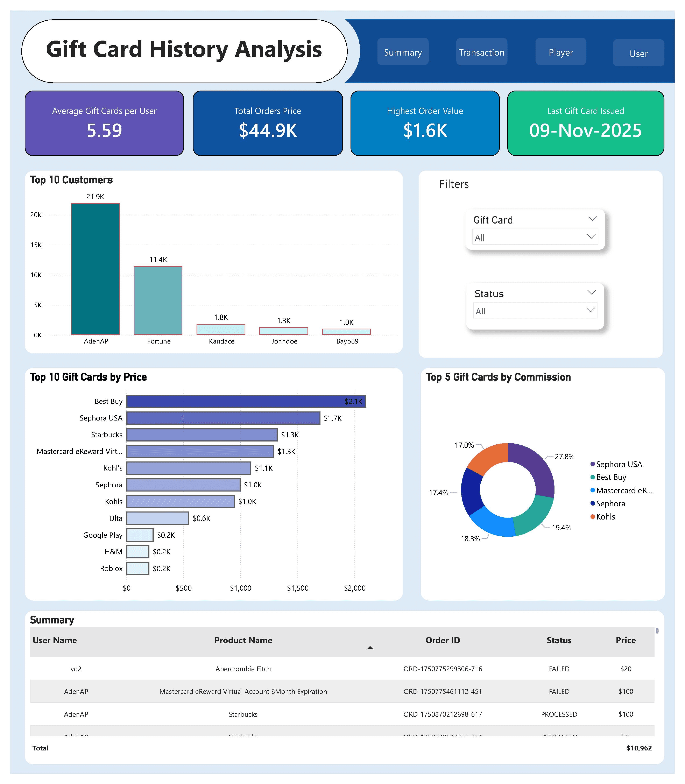Click the Kohls legend dot
This screenshot has height=784, width=685.
(593, 517)
